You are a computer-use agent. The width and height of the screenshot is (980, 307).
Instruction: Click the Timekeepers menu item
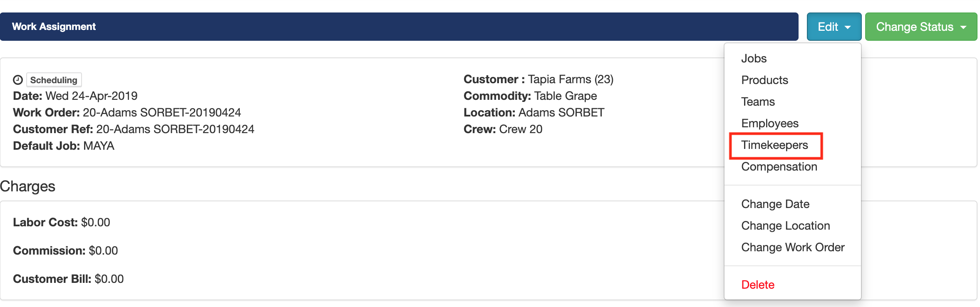(x=774, y=145)
